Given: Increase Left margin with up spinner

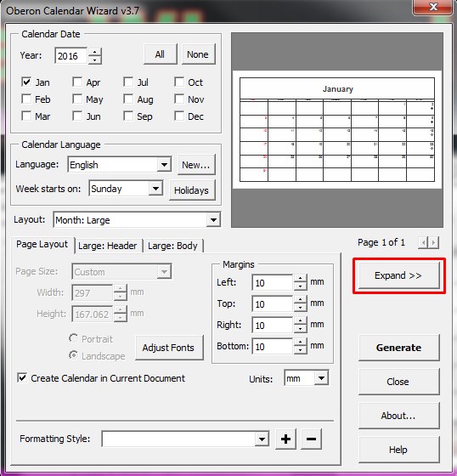Looking at the screenshot, I should click(x=300, y=279).
